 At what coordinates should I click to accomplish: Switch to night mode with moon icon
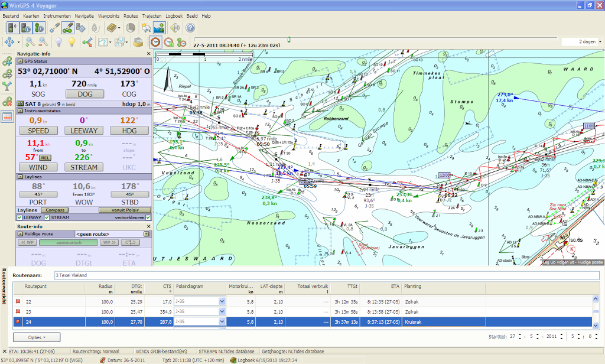(131, 28)
